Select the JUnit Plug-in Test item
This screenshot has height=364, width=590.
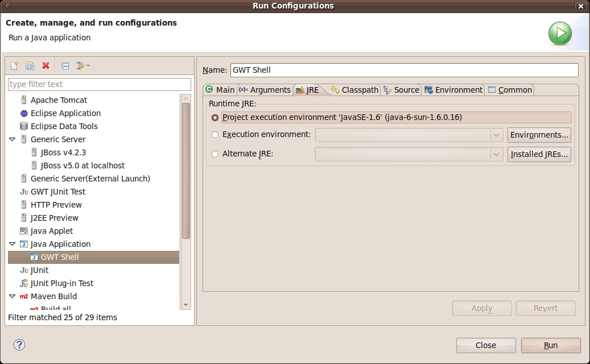click(x=61, y=283)
